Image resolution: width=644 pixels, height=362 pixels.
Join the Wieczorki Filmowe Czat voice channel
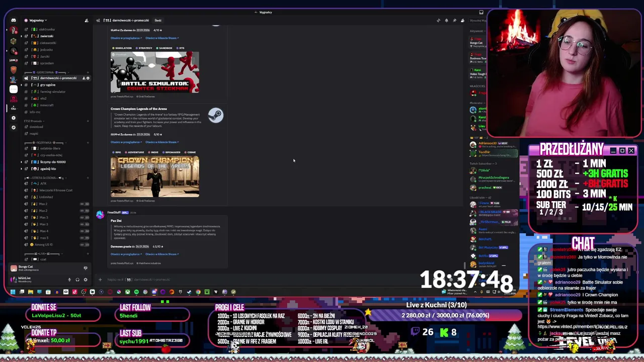click(x=56, y=190)
